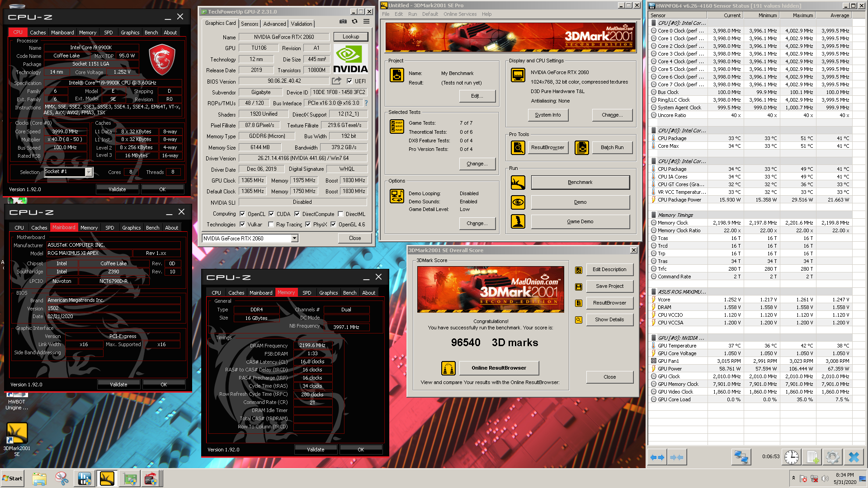Open 3DMark2001 SE desktop shortcut
Screen dimensions: 868x488
pyautogui.click(x=17, y=439)
